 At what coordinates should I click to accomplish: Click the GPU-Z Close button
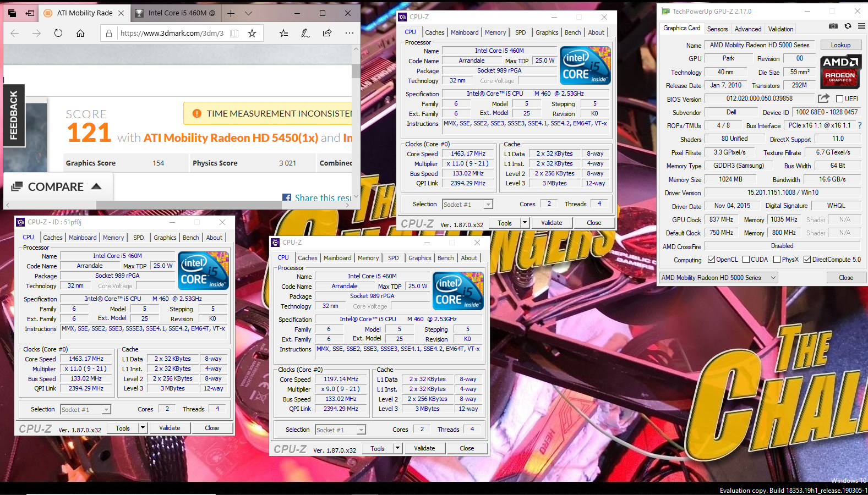coord(846,278)
